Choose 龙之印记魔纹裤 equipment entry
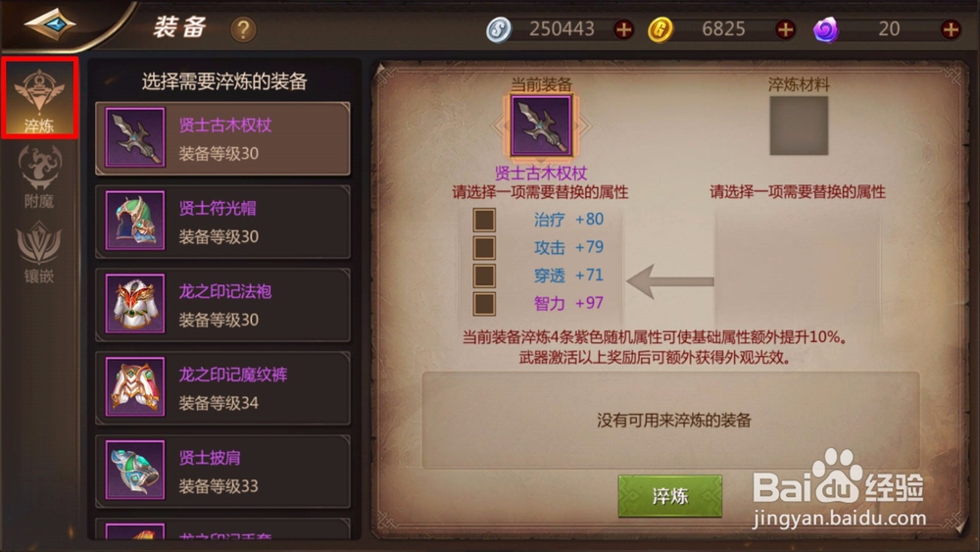The width and height of the screenshot is (980, 552). pyautogui.click(x=222, y=387)
